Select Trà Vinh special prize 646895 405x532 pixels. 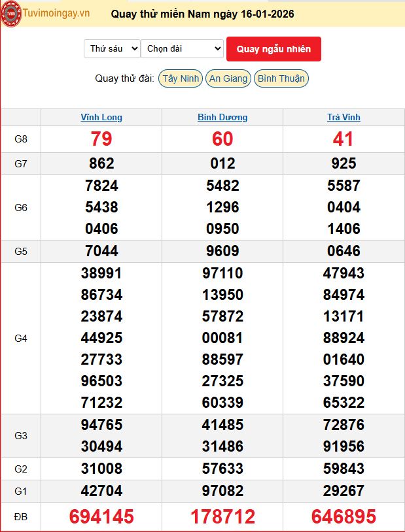343,517
